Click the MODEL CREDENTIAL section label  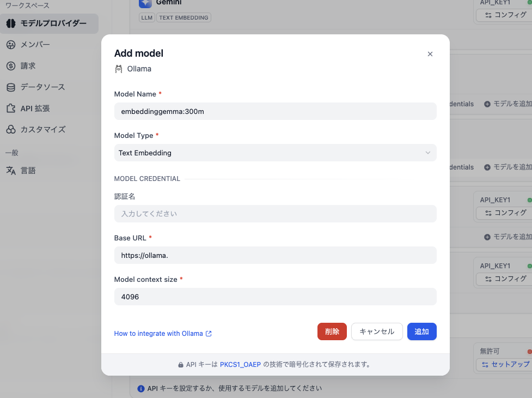pyautogui.click(x=147, y=179)
